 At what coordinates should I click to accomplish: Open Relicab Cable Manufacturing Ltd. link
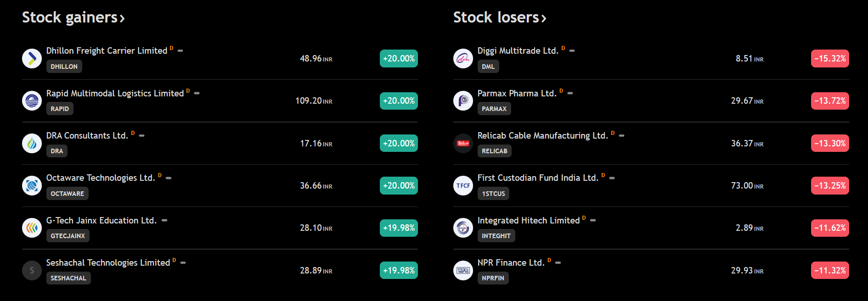click(542, 135)
